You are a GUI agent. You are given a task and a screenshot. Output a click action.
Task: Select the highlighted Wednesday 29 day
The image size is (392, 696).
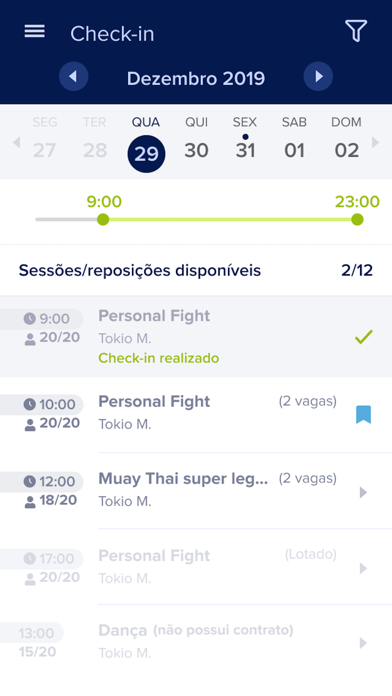[x=146, y=154]
